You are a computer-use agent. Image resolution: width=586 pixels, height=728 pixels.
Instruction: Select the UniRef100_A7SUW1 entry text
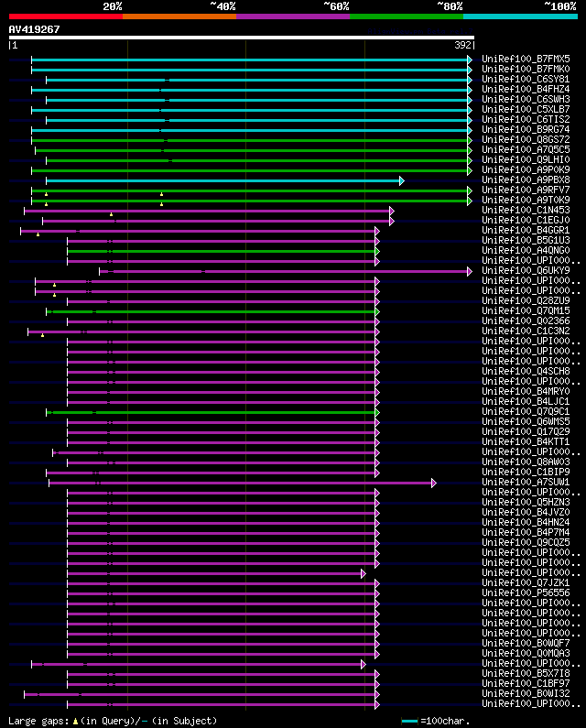(x=526, y=483)
